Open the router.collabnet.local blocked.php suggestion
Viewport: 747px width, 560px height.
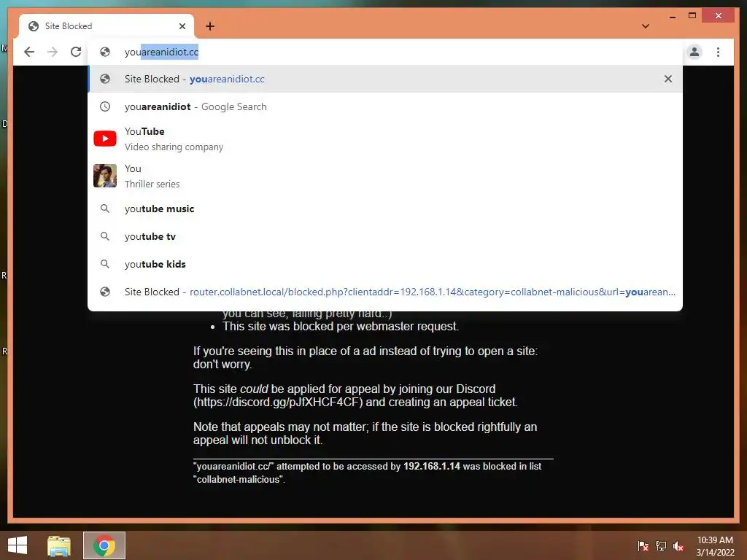tap(385, 292)
